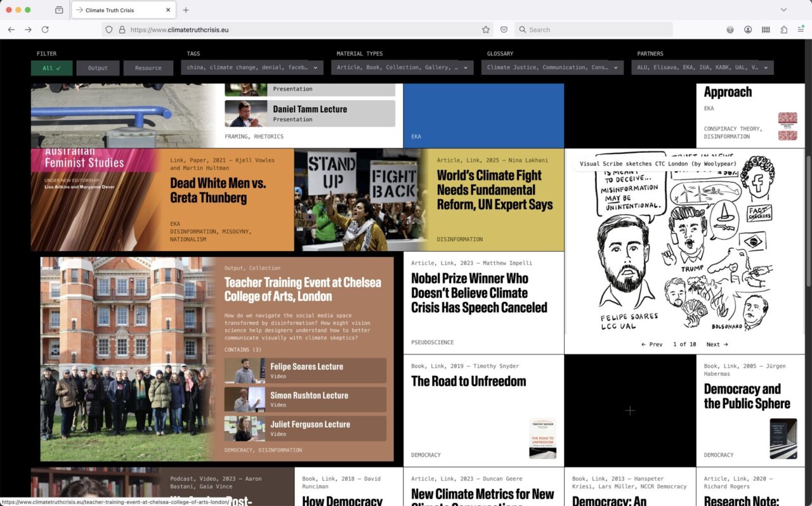Image resolution: width=812 pixels, height=506 pixels.
Task: Toggle the Output filter
Action: (x=98, y=68)
